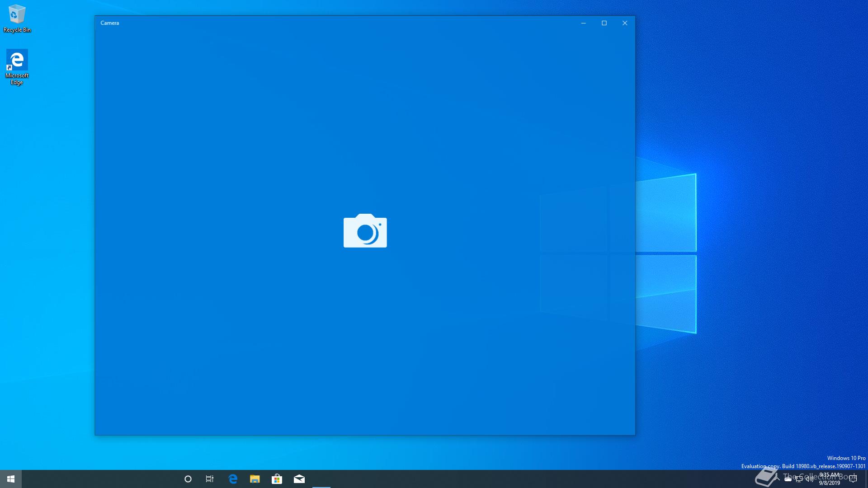This screenshot has width=868, height=488.
Task: Click the running Camera taskbar button
Action: 321,479
